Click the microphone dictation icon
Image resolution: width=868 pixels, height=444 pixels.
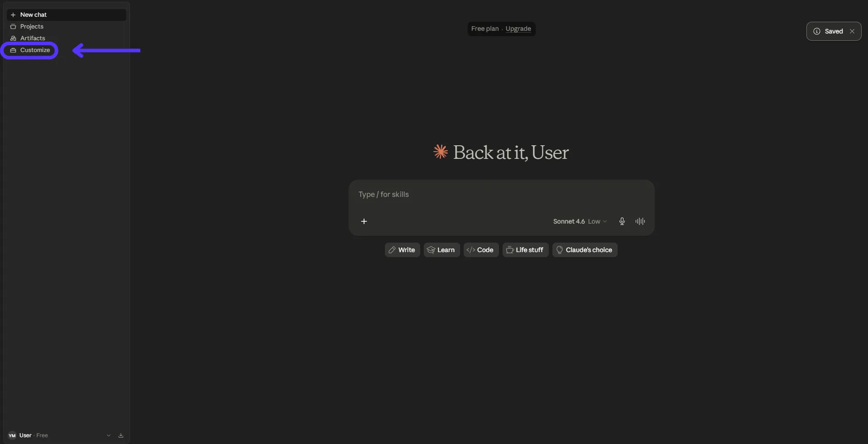pyautogui.click(x=622, y=221)
